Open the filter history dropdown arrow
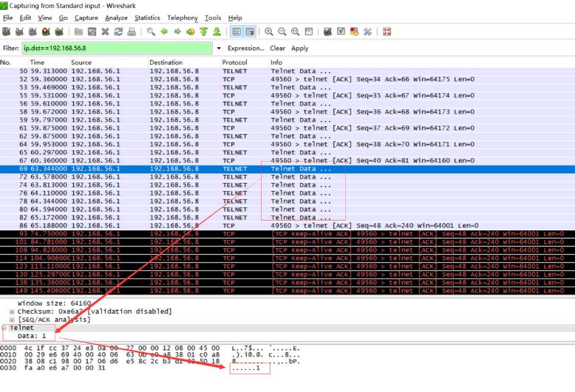Screen dimensions: 575x392 (x=218, y=48)
